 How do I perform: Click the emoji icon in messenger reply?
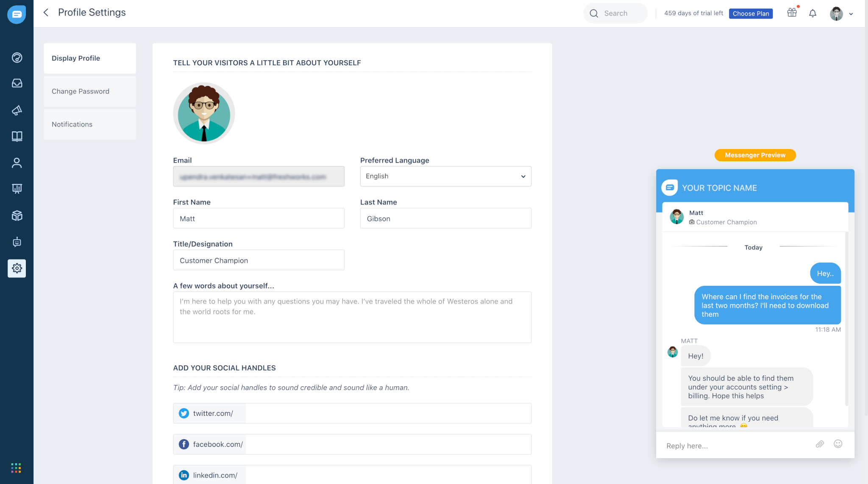tap(838, 444)
